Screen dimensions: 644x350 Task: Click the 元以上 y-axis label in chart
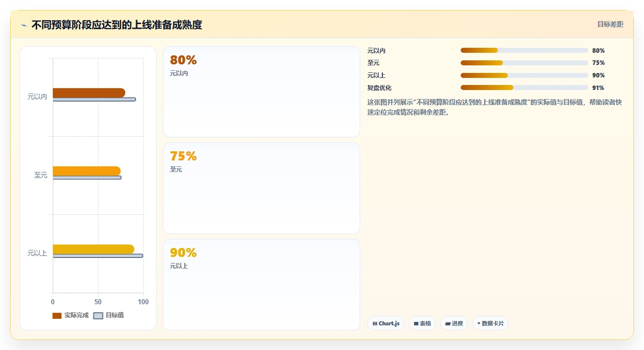pyautogui.click(x=37, y=253)
